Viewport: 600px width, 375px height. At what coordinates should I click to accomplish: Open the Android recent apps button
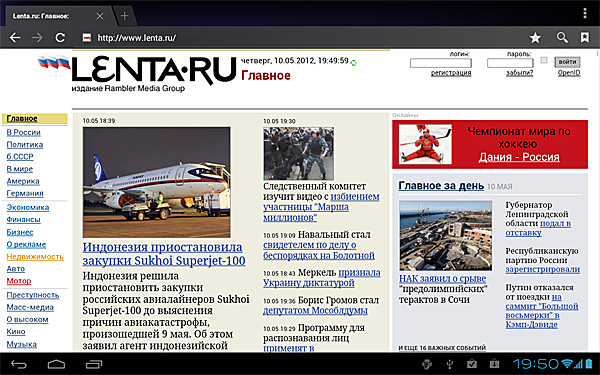pyautogui.click(x=94, y=364)
